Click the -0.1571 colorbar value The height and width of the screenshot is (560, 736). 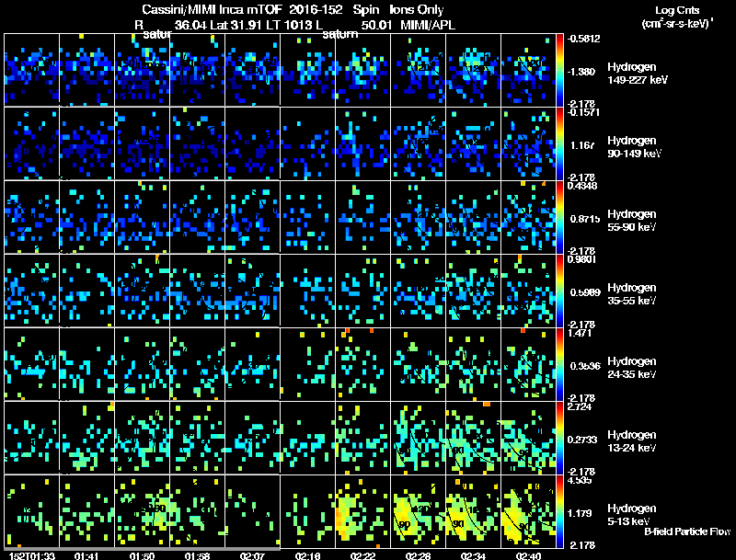[x=582, y=112]
